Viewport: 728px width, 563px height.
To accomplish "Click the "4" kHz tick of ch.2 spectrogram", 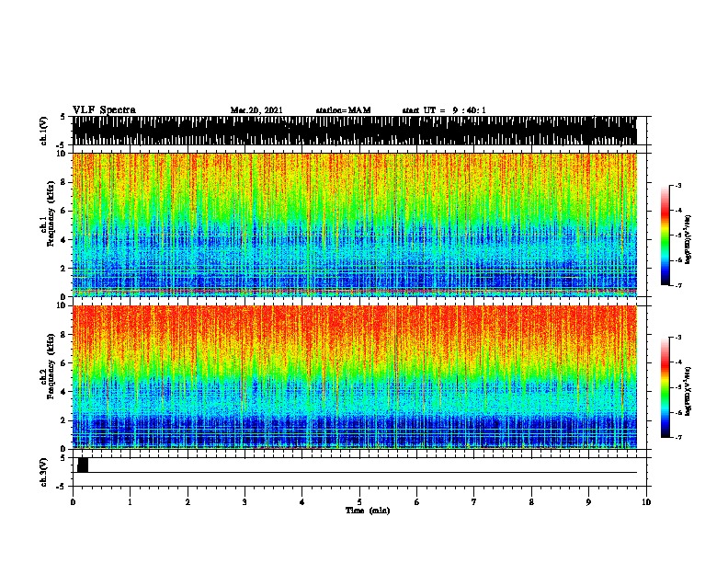I will point(63,392).
